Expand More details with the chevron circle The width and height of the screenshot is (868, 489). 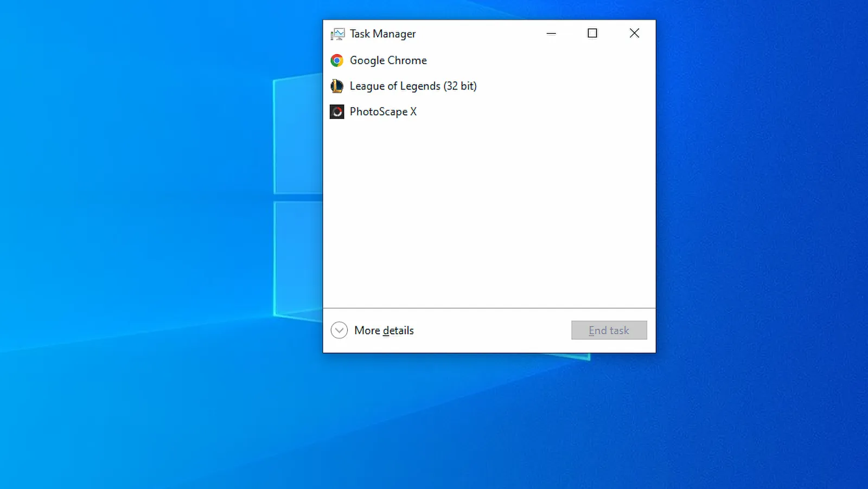click(x=339, y=330)
